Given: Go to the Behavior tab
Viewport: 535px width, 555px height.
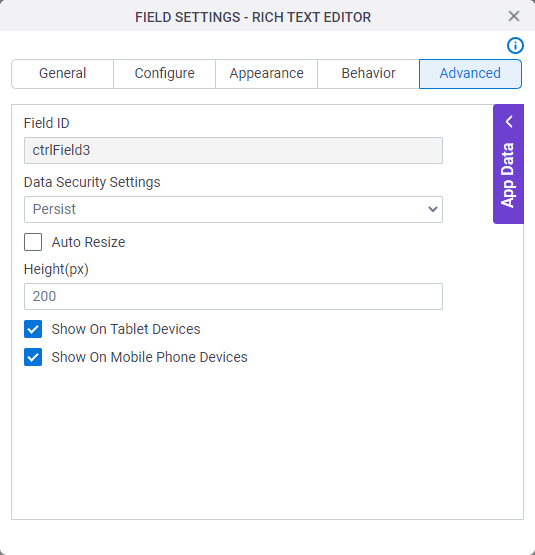Looking at the screenshot, I should click(368, 74).
